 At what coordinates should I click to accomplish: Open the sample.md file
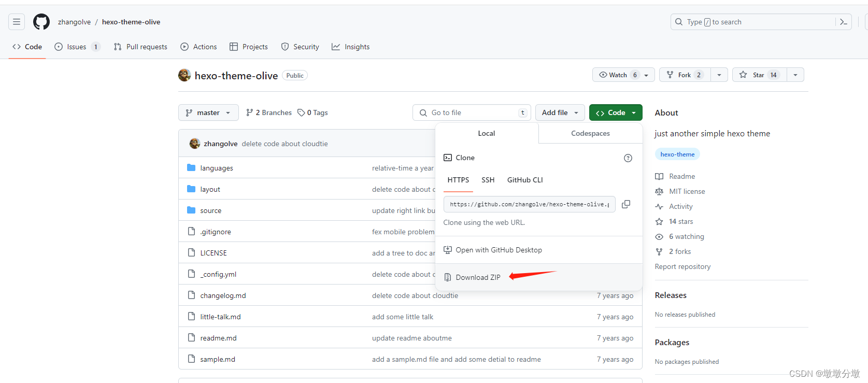coord(218,359)
